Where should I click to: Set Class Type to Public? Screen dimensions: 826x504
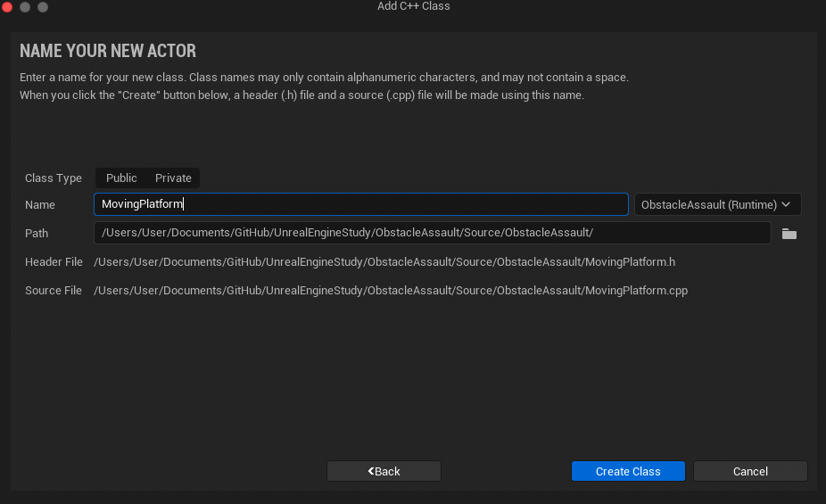tap(121, 178)
